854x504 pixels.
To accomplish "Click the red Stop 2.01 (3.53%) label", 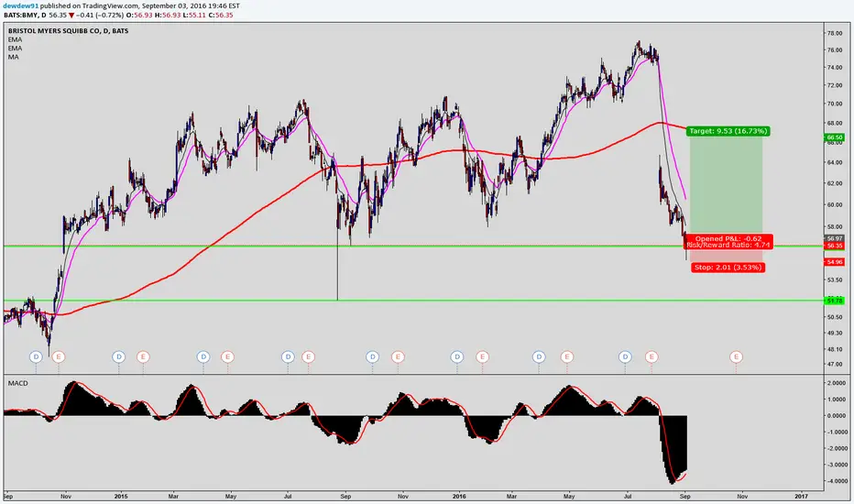I will 728,267.
